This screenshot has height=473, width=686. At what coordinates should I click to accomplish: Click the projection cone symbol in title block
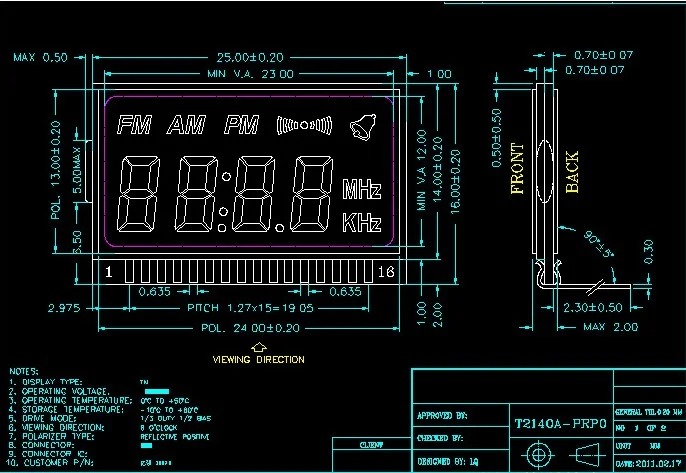point(587,455)
